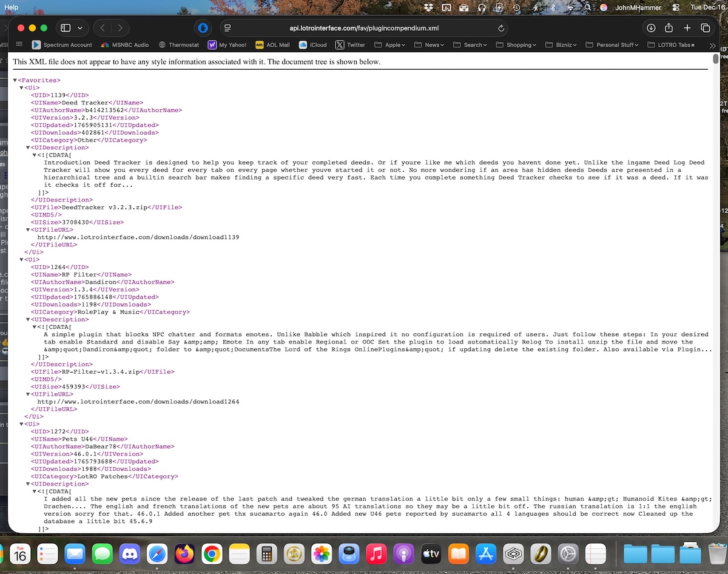The height and width of the screenshot is (574, 728).
Task: Select the URL ending download1139
Action: click(138, 237)
